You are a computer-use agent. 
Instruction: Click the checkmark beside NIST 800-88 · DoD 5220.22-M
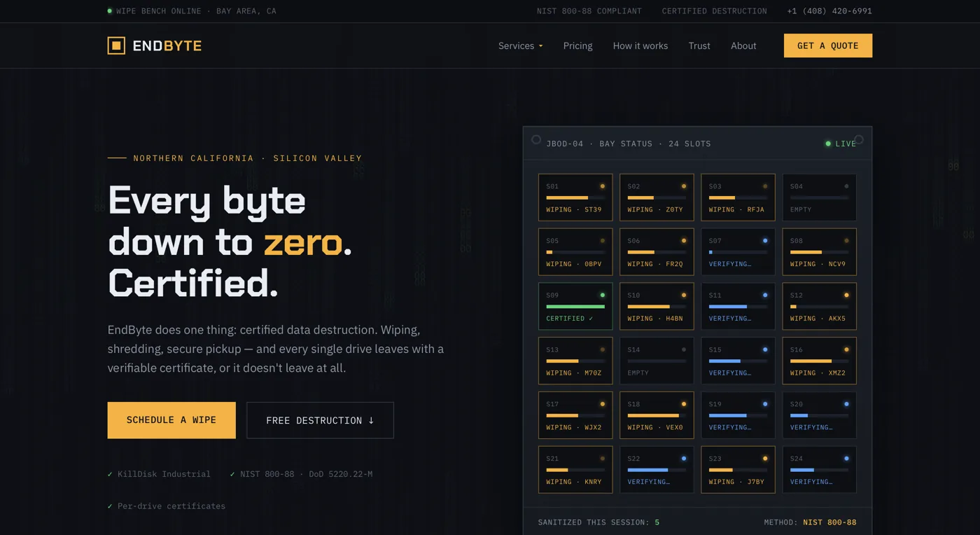point(232,474)
